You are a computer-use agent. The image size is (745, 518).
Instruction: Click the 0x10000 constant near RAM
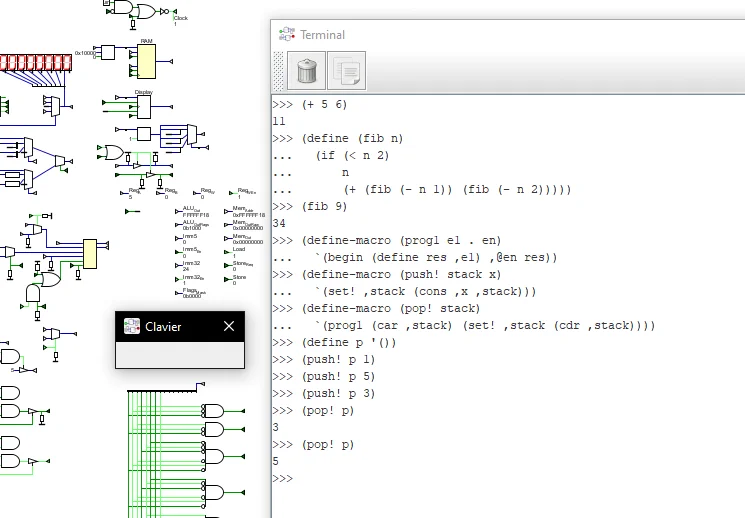point(85,53)
